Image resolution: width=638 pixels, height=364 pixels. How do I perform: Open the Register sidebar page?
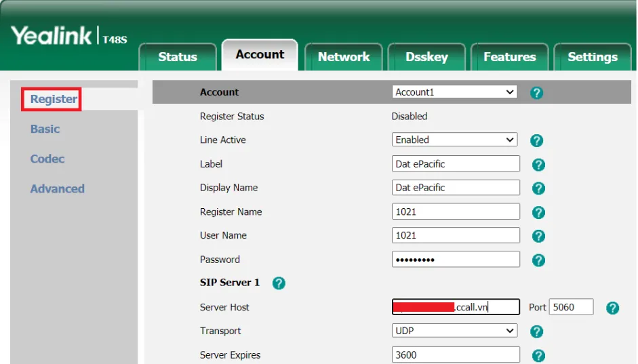coord(54,99)
